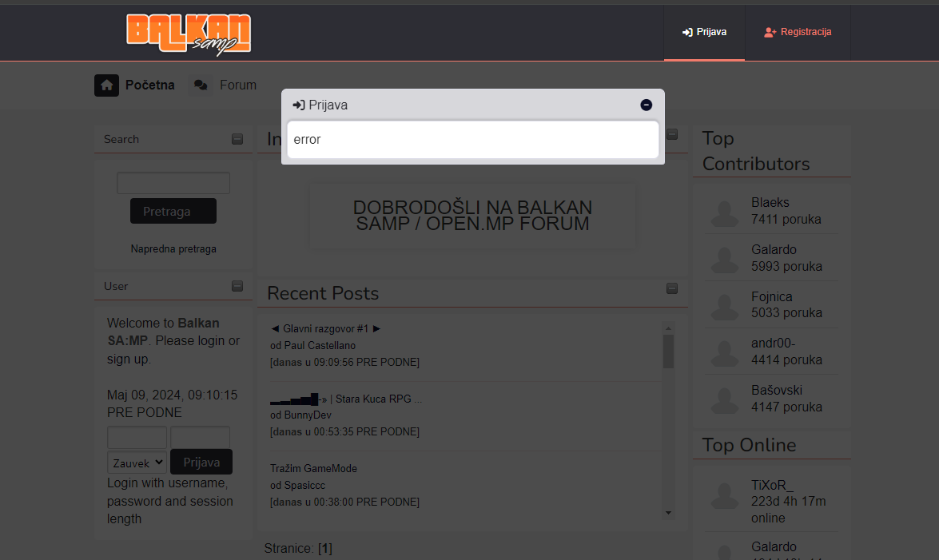This screenshot has width=939, height=560.
Task: Collapse the Recent Posts block
Action: [x=672, y=288]
